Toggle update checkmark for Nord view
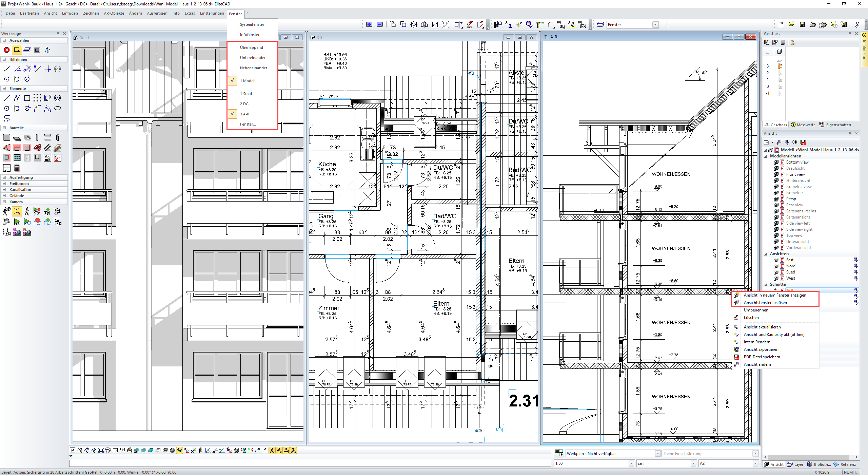868x475 pixels. coord(856,266)
